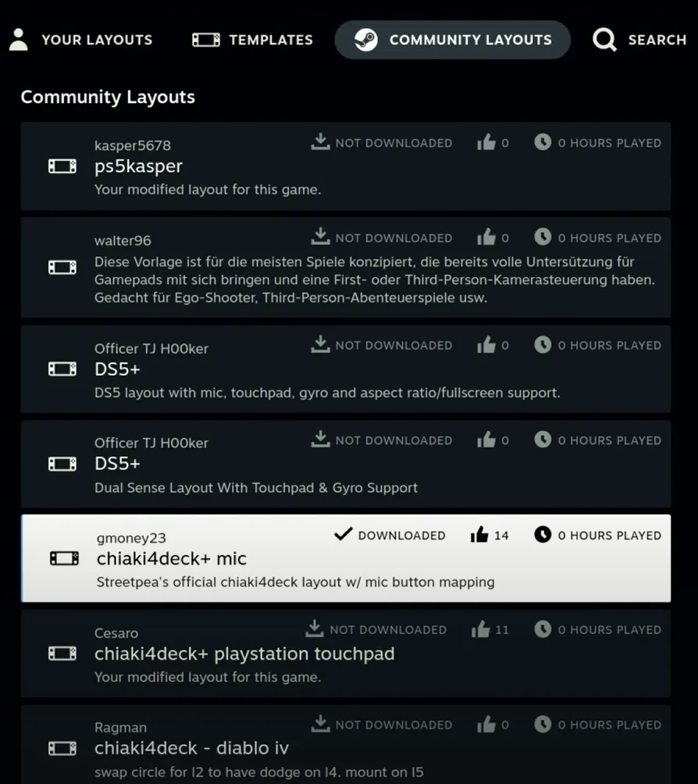Click the user profile icon beside Your Layouts
The image size is (698, 784).
19,40
